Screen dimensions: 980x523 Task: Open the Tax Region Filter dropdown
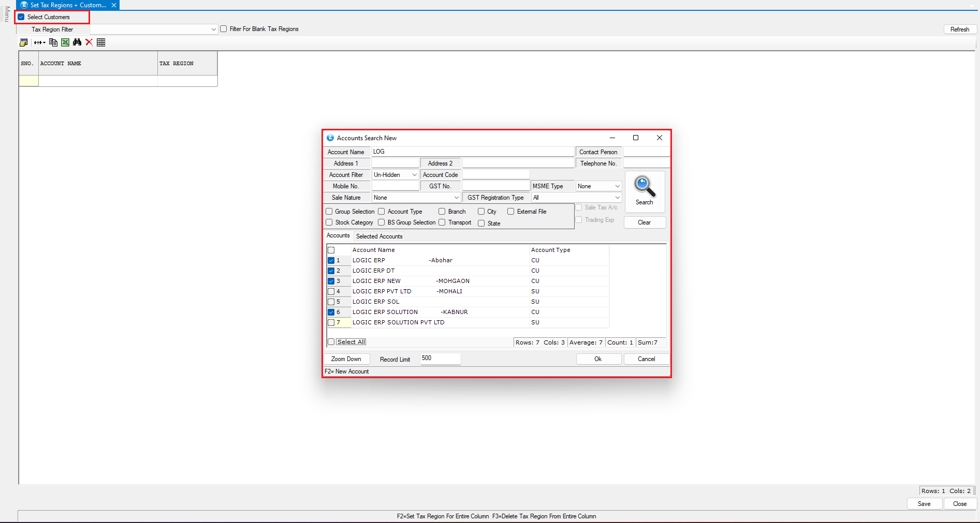tap(213, 29)
